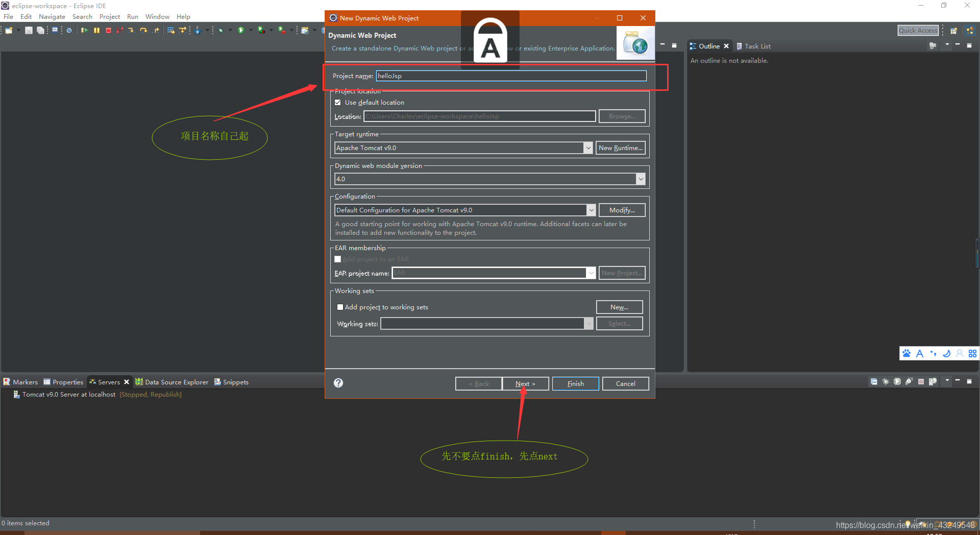Click the New... working set button
This screenshot has width=980, height=535.
(619, 307)
